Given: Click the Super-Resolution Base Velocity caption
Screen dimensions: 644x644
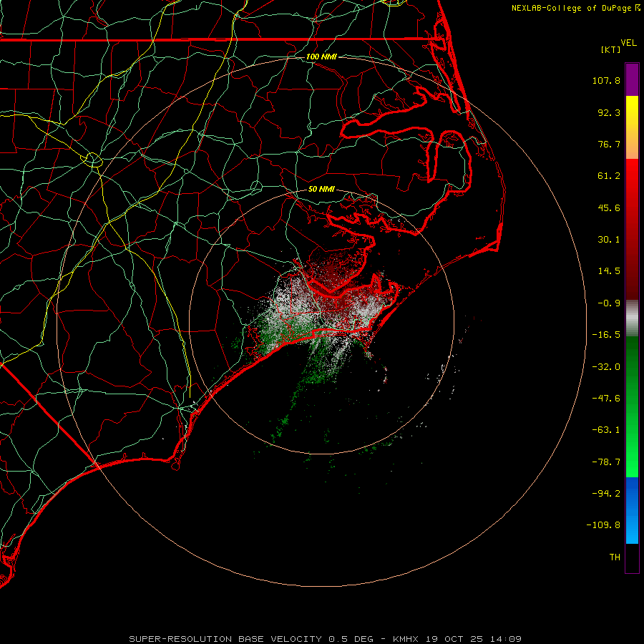Looking at the screenshot, I should [325, 639].
